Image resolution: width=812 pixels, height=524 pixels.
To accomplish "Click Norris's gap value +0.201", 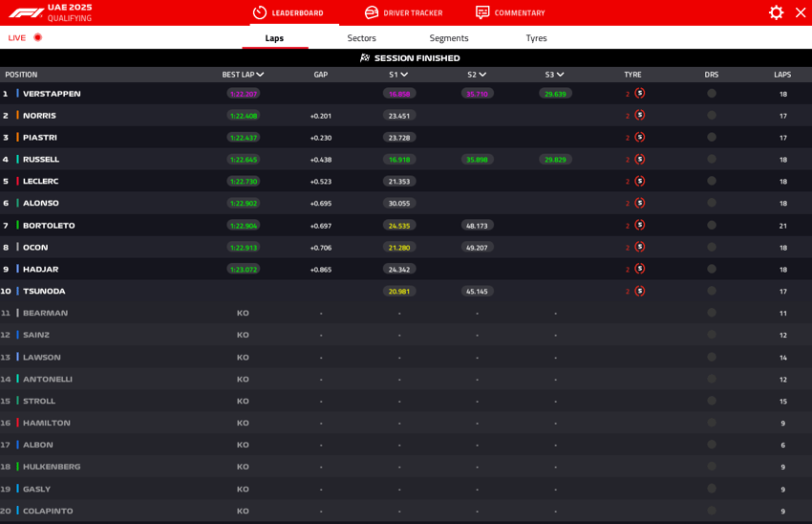I will click(x=321, y=116).
